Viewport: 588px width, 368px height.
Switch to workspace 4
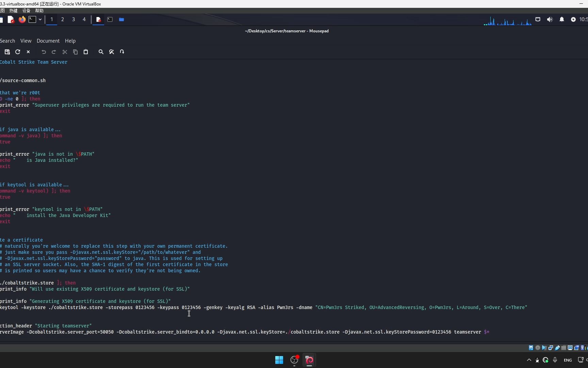tap(84, 19)
